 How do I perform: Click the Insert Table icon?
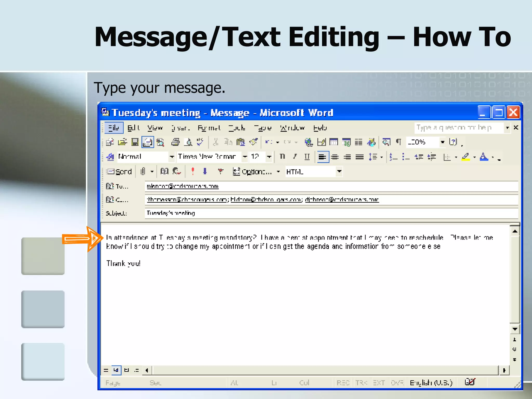(x=334, y=142)
